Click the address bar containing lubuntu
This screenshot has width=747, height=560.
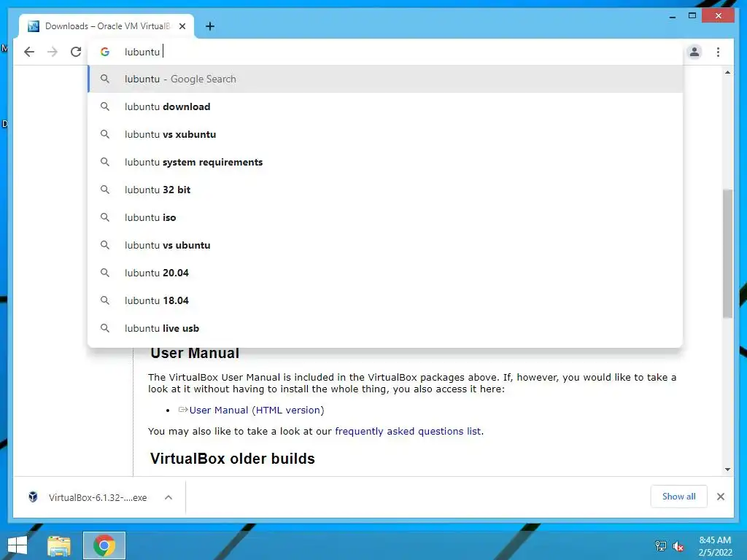[385, 52]
